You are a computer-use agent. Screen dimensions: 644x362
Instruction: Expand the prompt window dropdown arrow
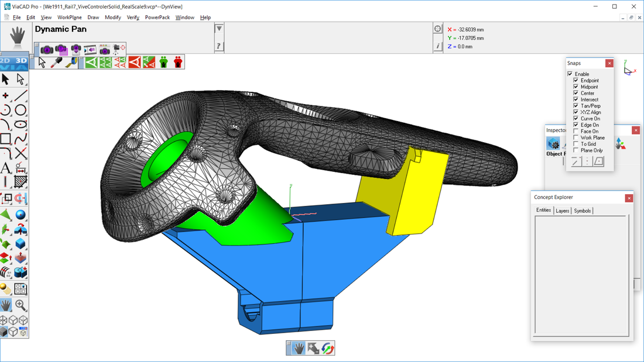click(x=219, y=29)
